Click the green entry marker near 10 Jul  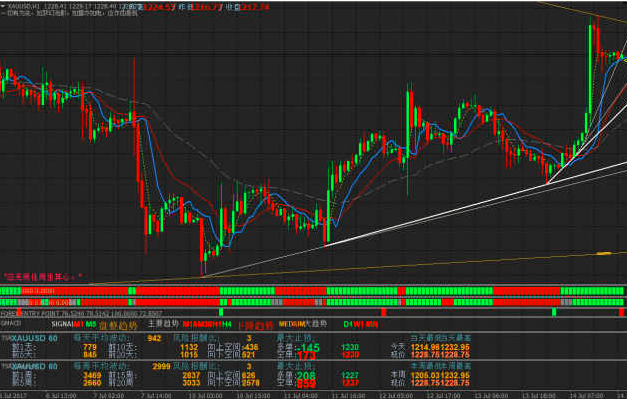coord(221,312)
